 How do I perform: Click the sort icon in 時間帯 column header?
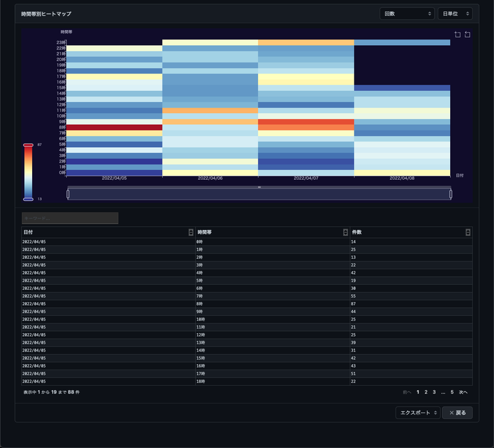click(x=345, y=232)
